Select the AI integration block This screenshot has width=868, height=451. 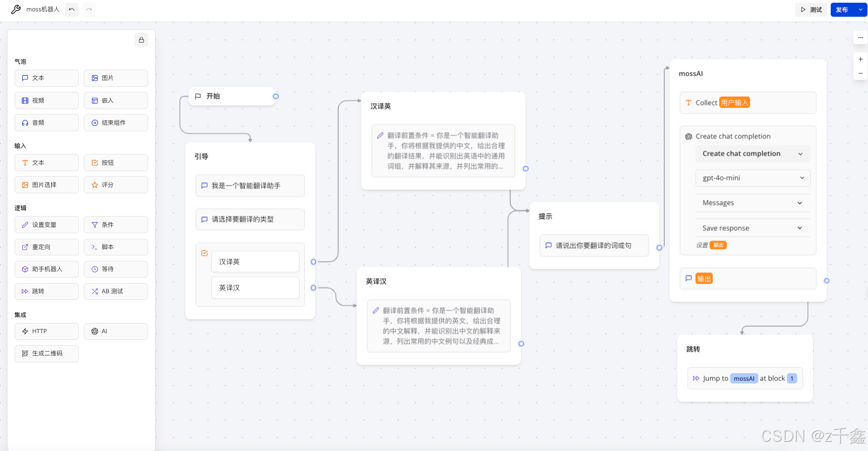coord(116,331)
